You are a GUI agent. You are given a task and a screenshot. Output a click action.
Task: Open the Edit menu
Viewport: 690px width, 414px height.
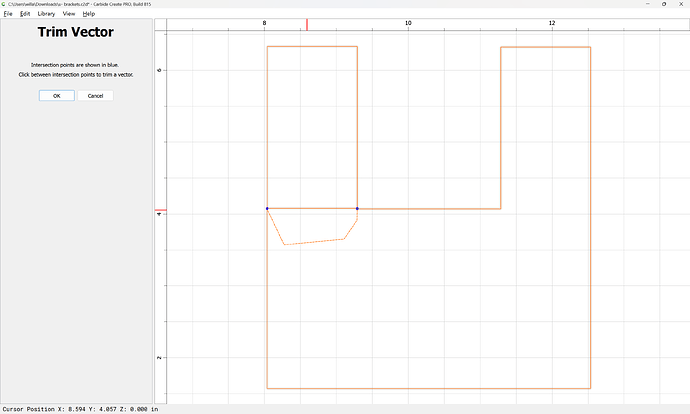pos(25,14)
